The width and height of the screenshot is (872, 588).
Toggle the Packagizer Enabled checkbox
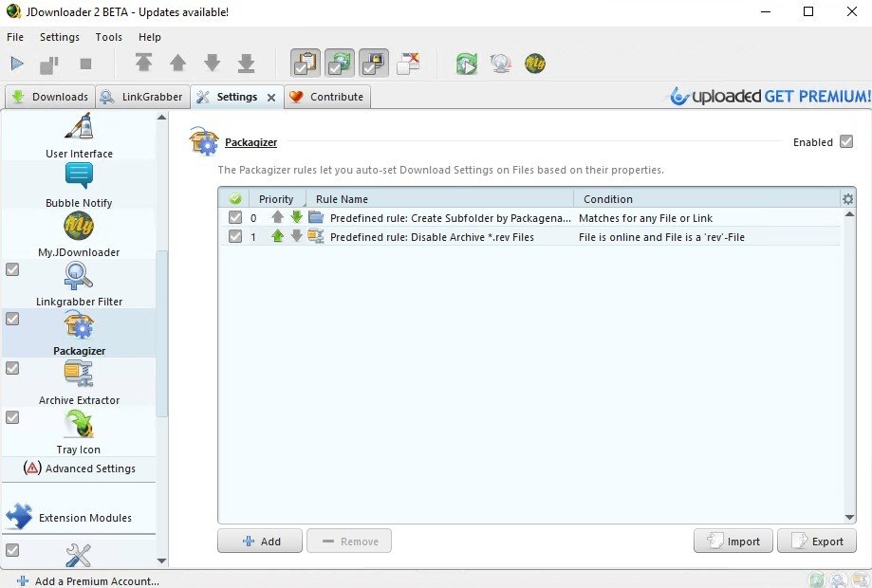(x=846, y=141)
